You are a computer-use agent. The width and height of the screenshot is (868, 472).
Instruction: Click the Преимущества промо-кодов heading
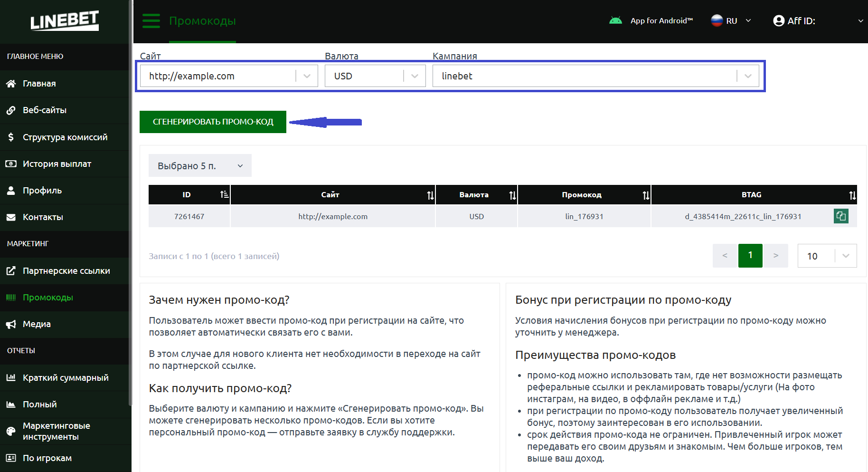point(595,355)
